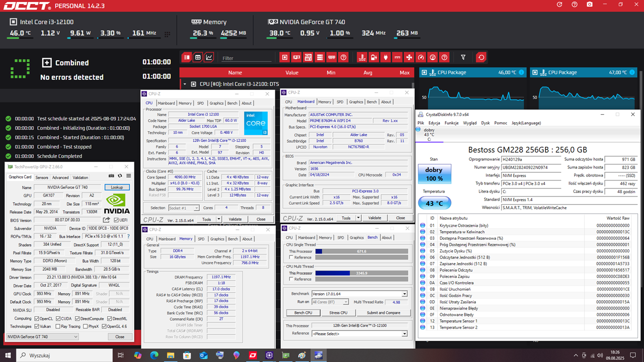Open SPD tab in CPU-Z Memory window

[201, 239]
